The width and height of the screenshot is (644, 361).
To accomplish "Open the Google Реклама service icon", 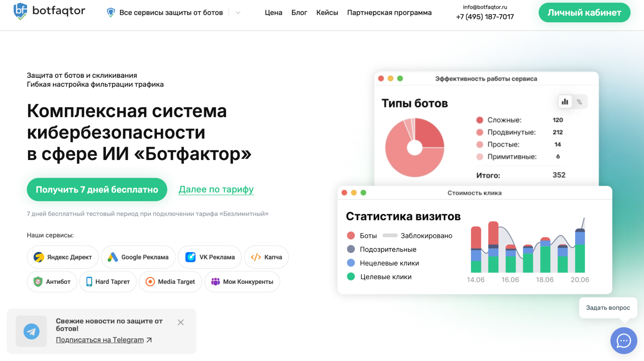I will coord(113,257).
